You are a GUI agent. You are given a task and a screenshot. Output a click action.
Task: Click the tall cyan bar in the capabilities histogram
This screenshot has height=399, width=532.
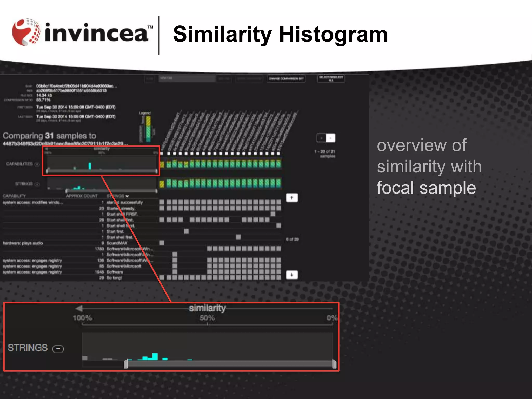coord(90,166)
